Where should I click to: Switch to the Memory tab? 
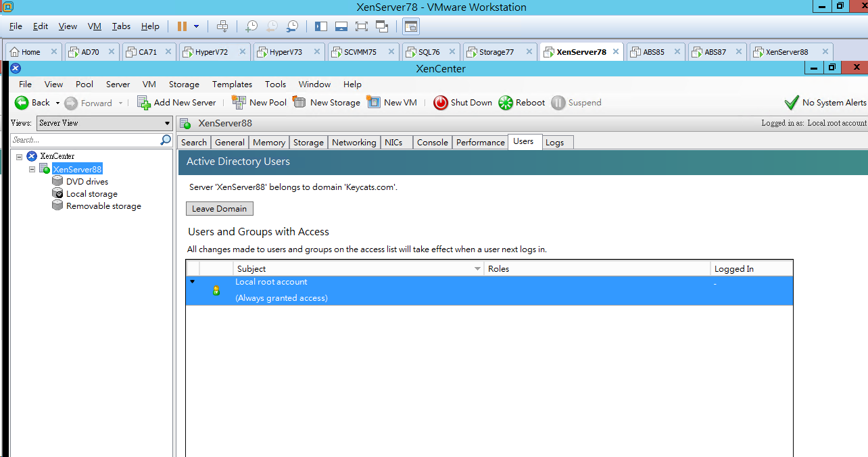[x=269, y=142]
